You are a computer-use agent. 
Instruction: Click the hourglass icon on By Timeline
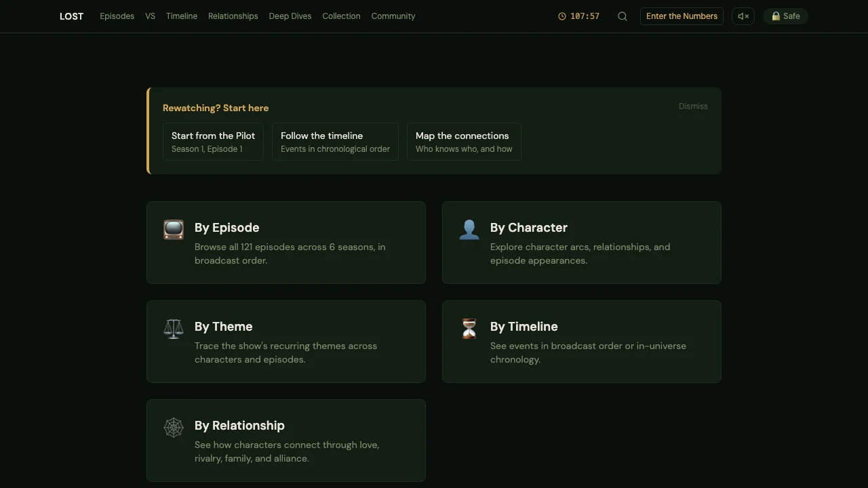pos(469,329)
